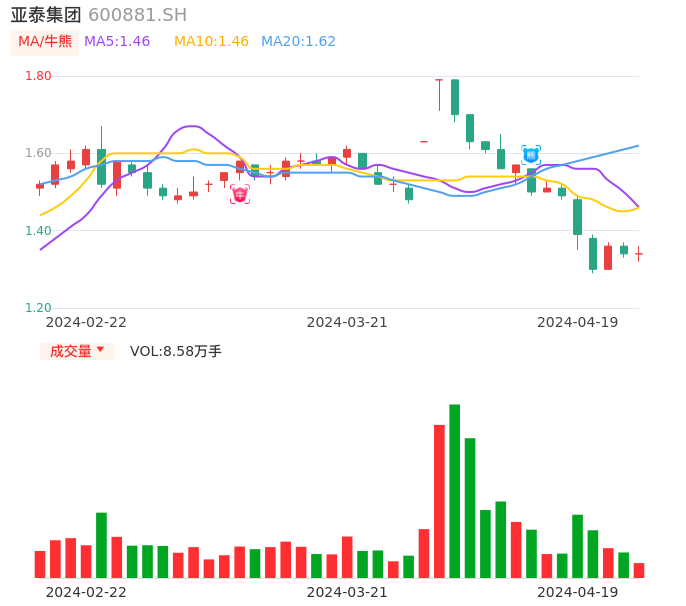Click the VOL:8.58万手 volume readout
Screen dimensions: 686x606
point(176,351)
